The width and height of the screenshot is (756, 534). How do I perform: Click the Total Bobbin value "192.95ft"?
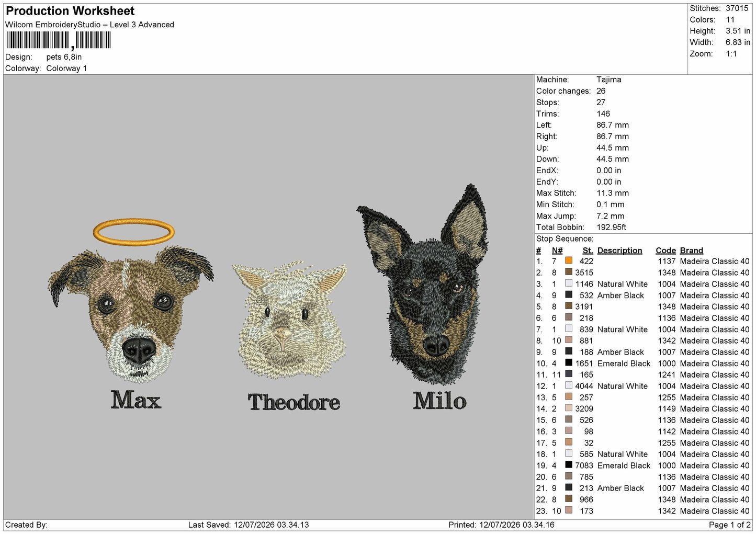612,227
